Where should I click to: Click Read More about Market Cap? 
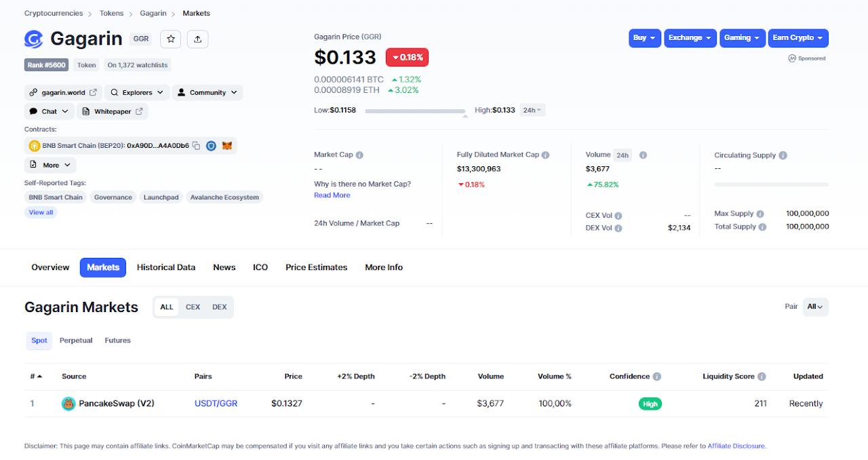pos(332,195)
